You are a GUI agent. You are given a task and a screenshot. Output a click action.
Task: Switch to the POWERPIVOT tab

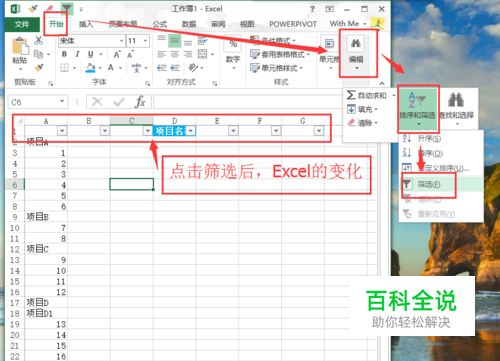pyautogui.click(x=293, y=24)
